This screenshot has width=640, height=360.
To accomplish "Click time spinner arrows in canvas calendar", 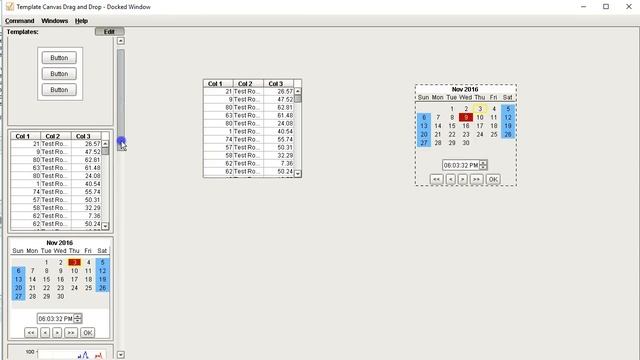I will tap(483, 165).
